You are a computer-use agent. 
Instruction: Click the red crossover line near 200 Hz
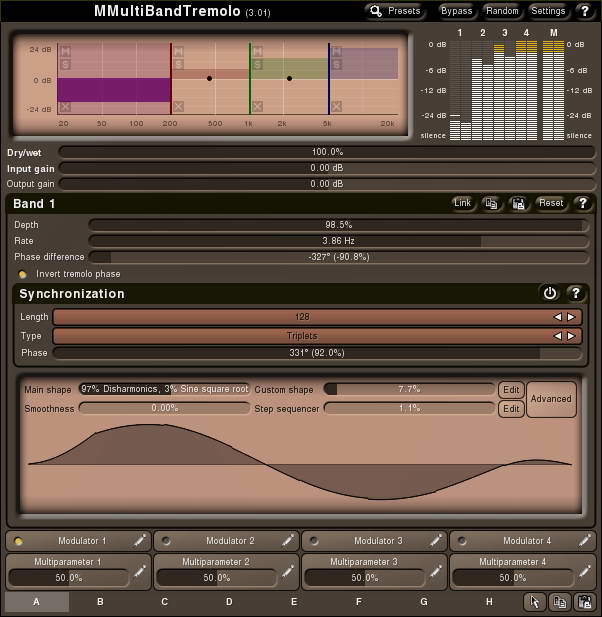pos(171,79)
